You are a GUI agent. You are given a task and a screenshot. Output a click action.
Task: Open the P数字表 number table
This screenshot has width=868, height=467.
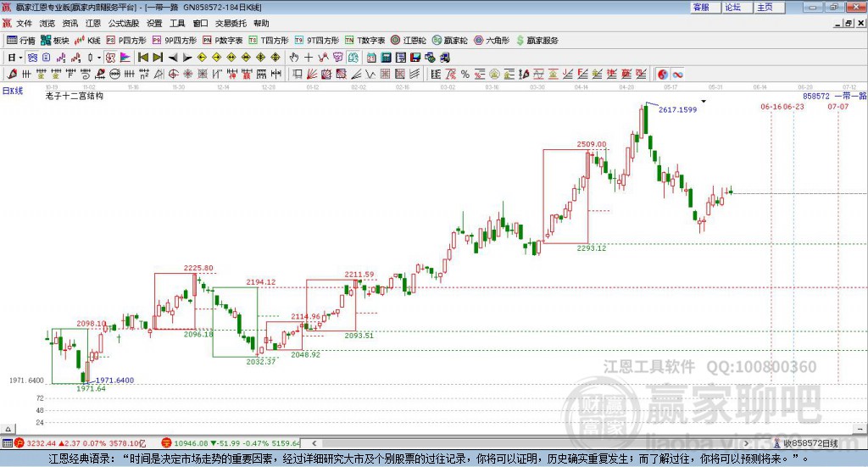(x=223, y=41)
